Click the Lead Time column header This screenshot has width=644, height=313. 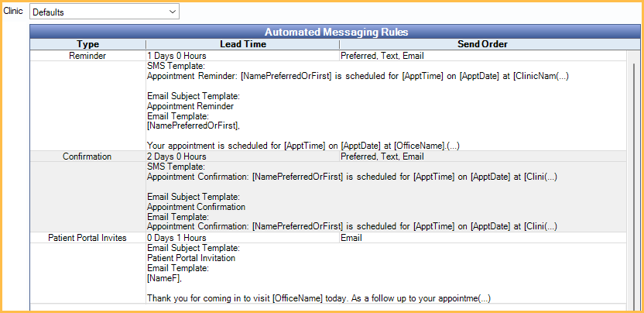point(242,44)
